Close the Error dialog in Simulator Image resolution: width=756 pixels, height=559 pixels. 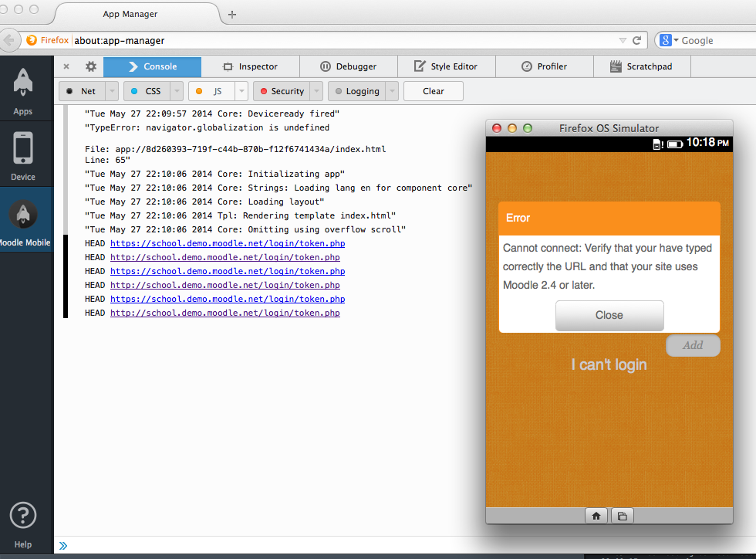coord(609,315)
